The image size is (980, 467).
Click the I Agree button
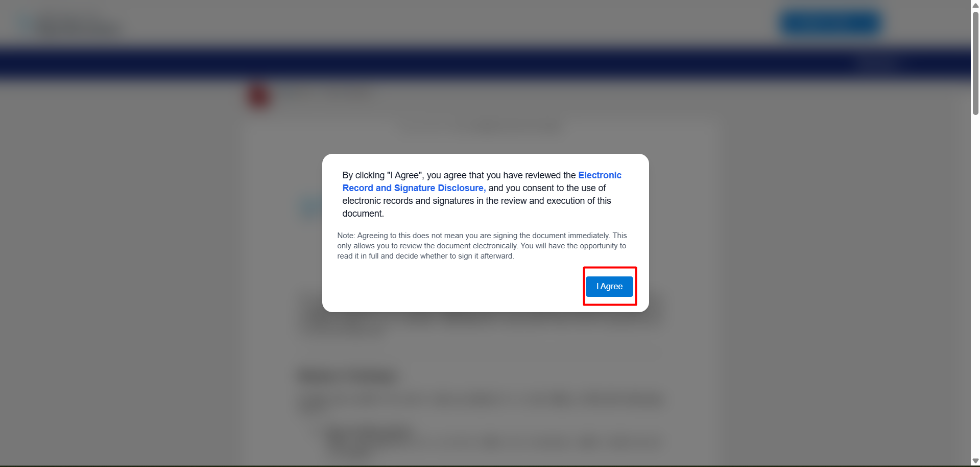pos(609,287)
